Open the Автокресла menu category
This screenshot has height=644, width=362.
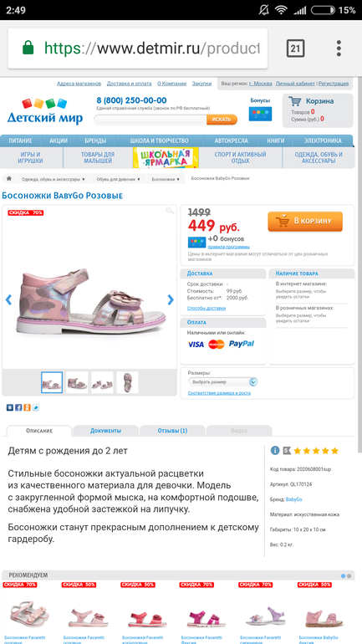coord(231,141)
